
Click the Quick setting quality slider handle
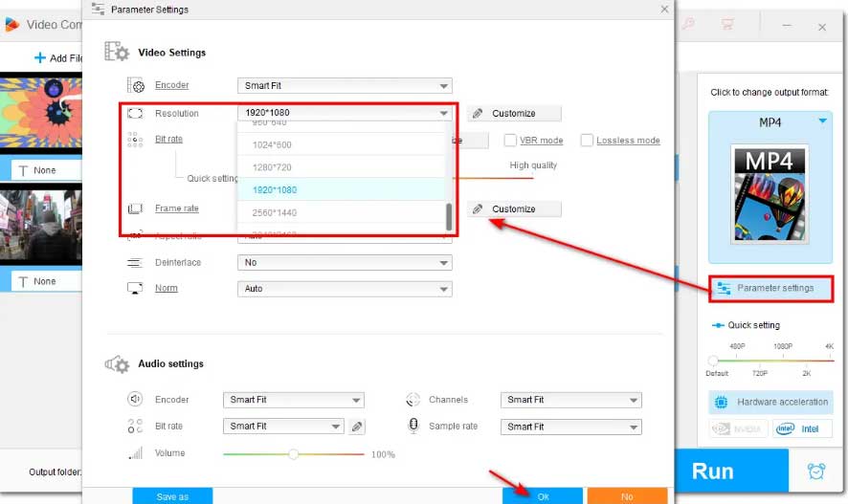[x=713, y=361]
